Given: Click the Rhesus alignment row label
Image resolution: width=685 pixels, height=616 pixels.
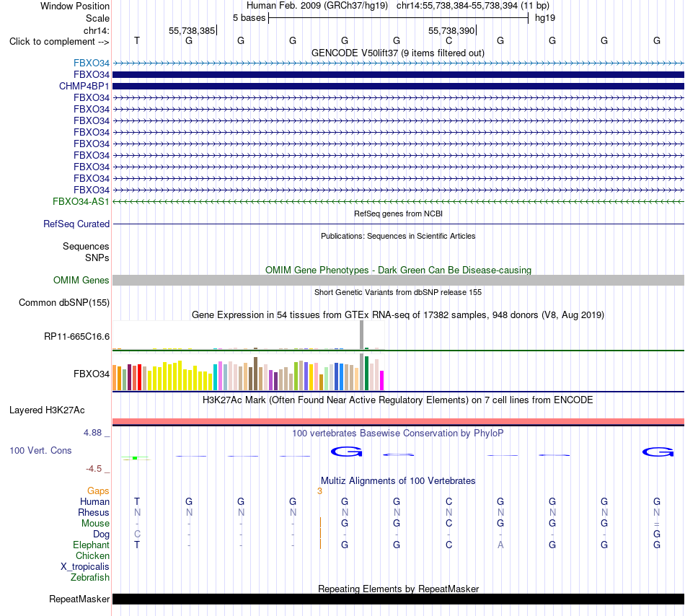Looking at the screenshot, I should [x=94, y=512].
